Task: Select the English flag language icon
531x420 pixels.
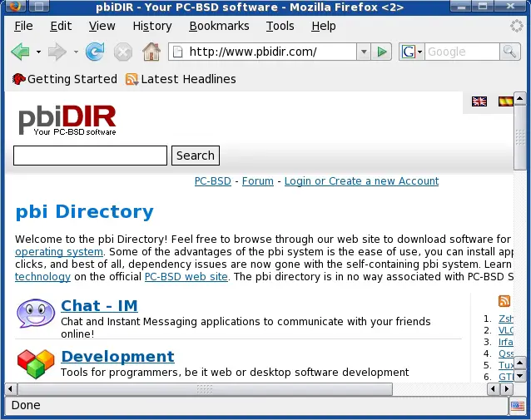Action: coord(479,101)
